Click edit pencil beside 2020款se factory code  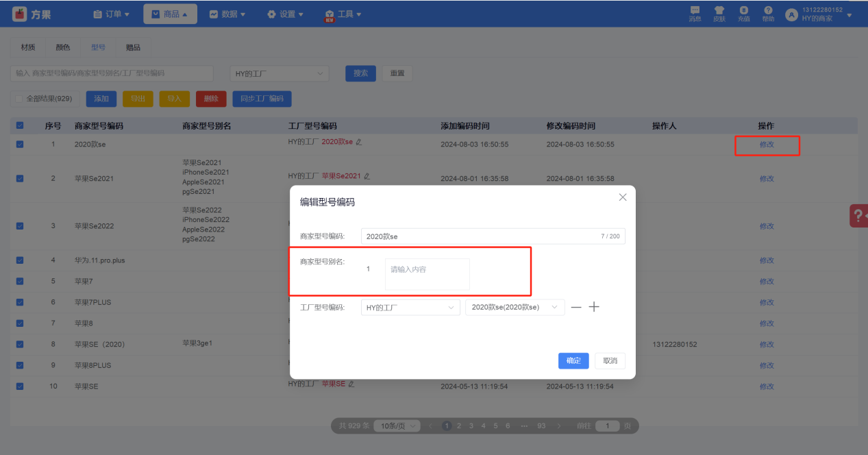click(x=359, y=142)
